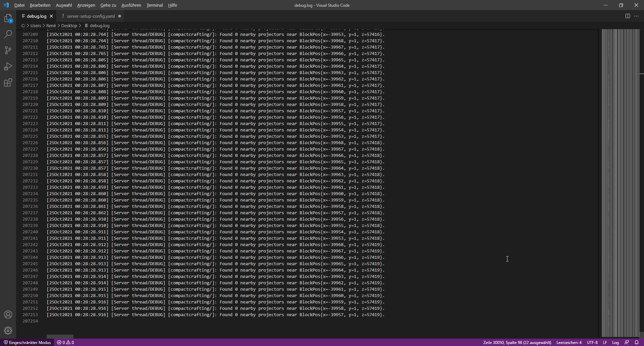
Task: Split the editor to the right
Action: tap(628, 16)
